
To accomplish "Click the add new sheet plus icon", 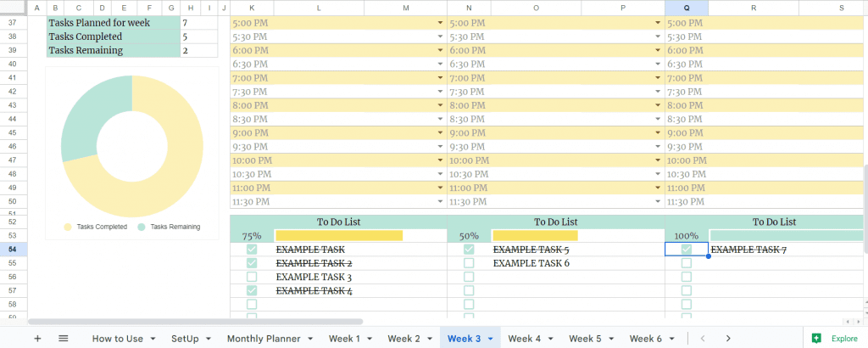I will [x=37, y=338].
